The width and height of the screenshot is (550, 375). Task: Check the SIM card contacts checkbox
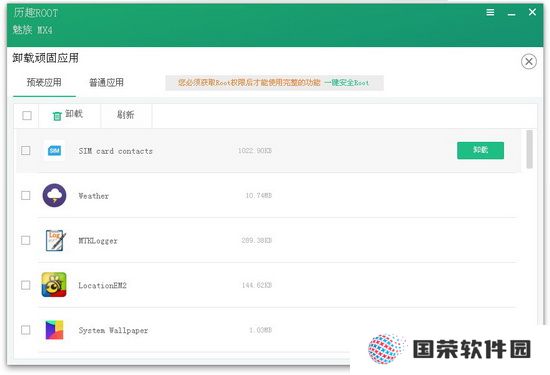[26, 150]
